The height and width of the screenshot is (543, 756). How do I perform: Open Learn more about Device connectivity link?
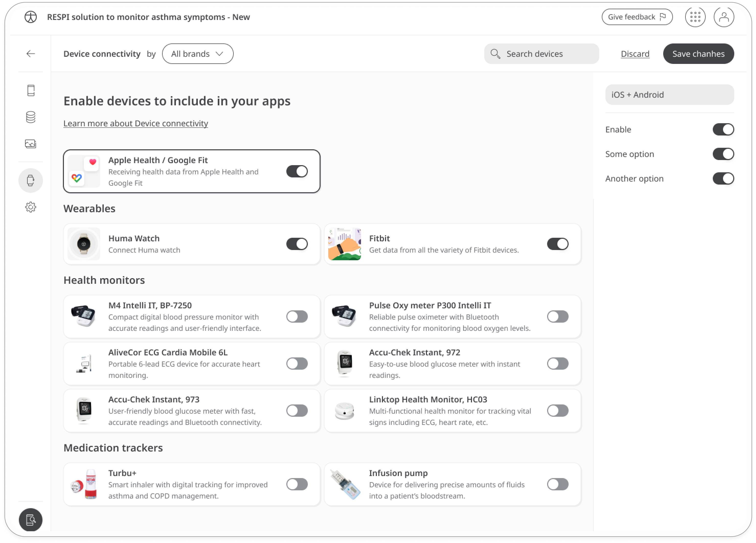point(136,123)
